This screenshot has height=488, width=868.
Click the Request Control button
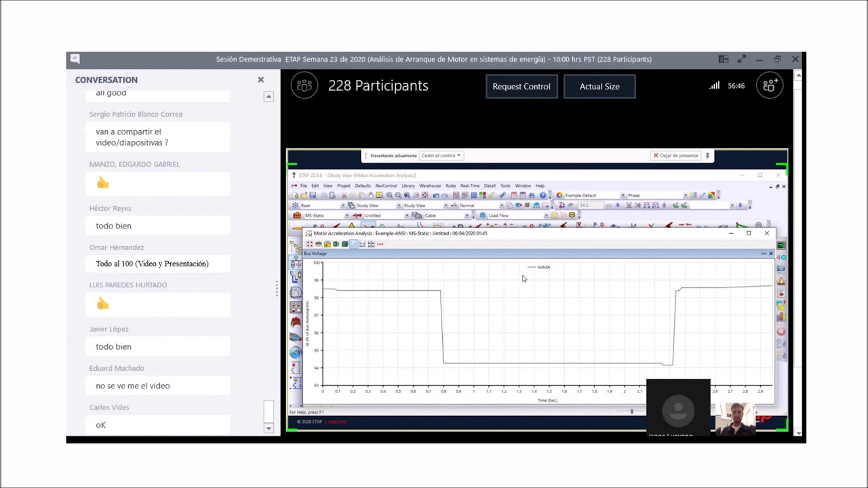(x=521, y=86)
